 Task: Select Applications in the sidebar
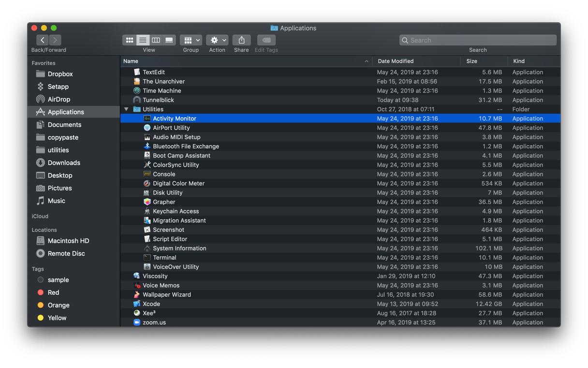click(73, 112)
